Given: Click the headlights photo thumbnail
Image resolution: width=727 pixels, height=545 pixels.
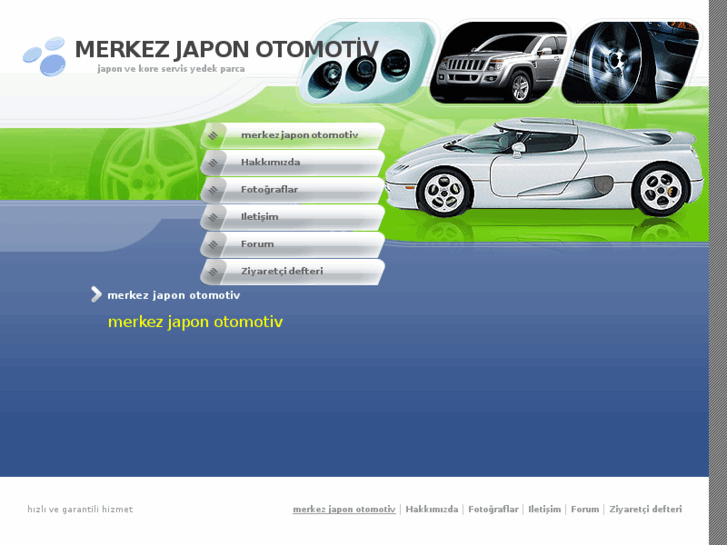Looking at the screenshot, I should [367, 63].
